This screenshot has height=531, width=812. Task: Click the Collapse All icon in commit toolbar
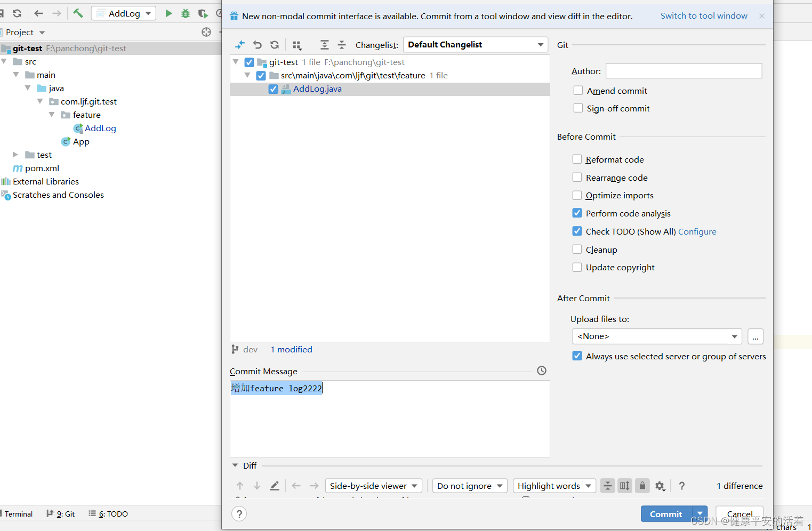pos(342,45)
